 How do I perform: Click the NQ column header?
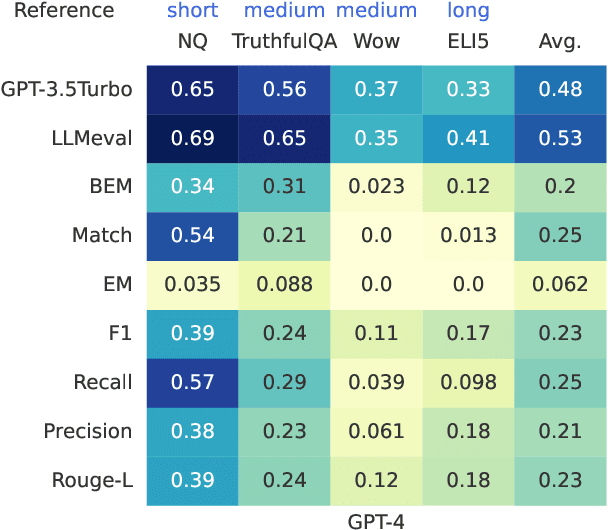194,43
